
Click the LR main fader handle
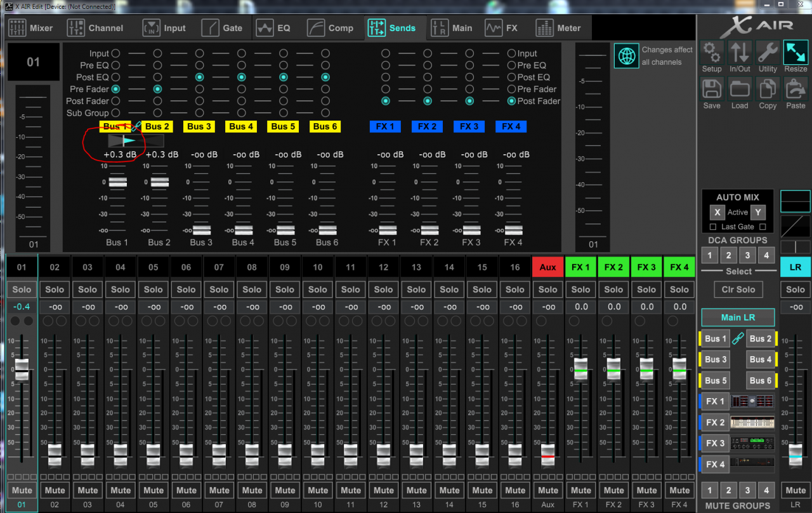pos(796,455)
